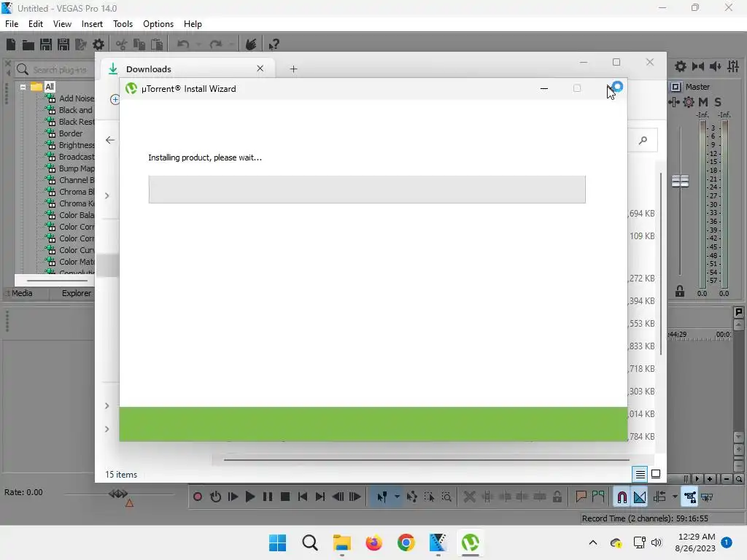Select the Bump Map plug-in
This screenshot has width=747, height=560.
(76, 168)
